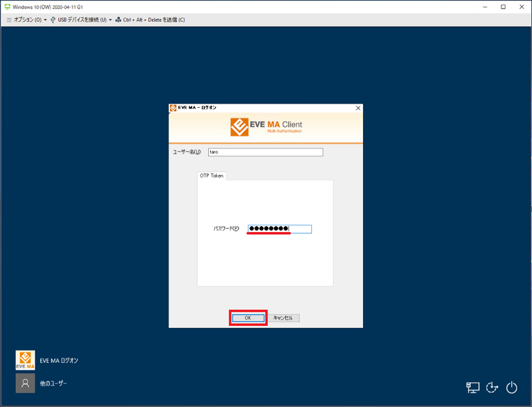The width and height of the screenshot is (532, 407).
Task: Click the パスワード(P) label
Action: tap(227, 229)
